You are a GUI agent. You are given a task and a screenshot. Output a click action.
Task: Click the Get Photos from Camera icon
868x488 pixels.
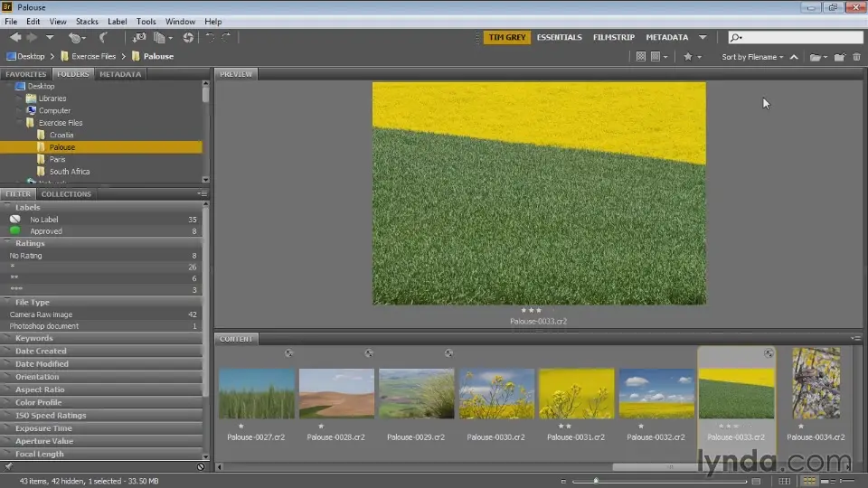[139, 37]
